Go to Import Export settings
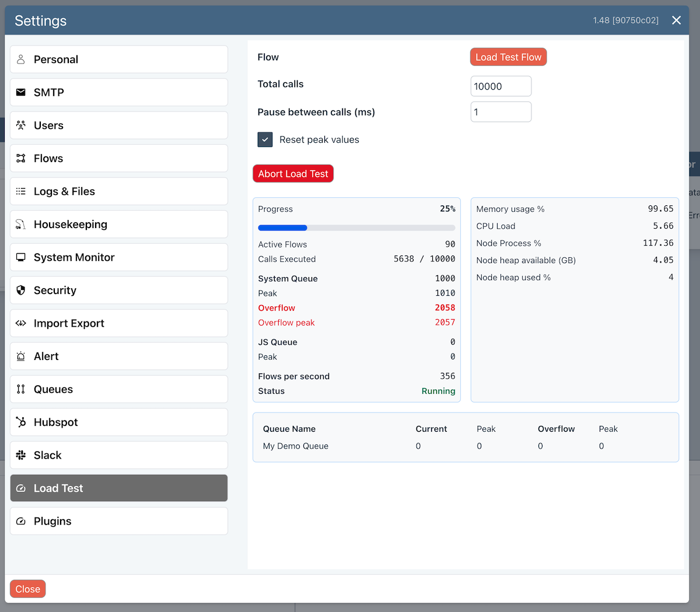The height and width of the screenshot is (612, 700). click(119, 323)
